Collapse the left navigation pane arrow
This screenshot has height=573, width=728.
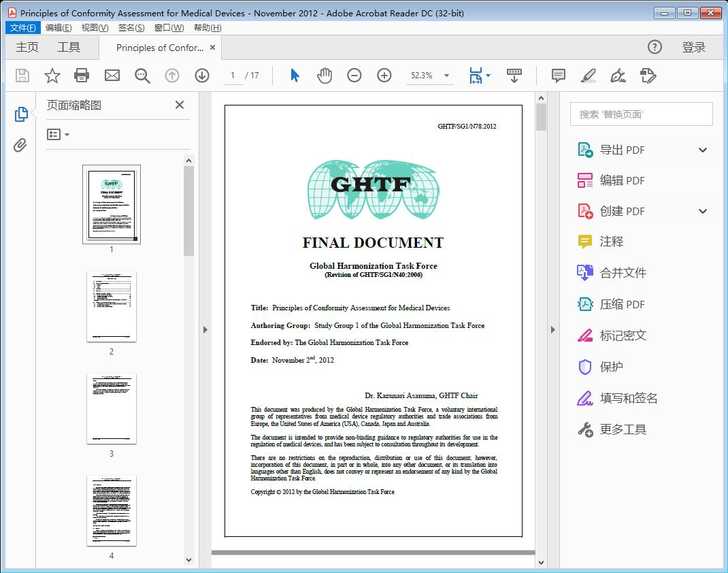pos(205,329)
